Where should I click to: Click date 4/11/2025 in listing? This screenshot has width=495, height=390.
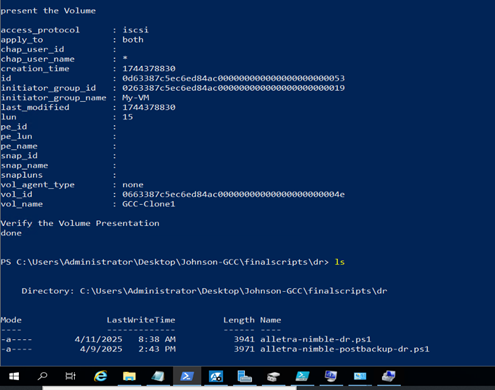pos(98,339)
